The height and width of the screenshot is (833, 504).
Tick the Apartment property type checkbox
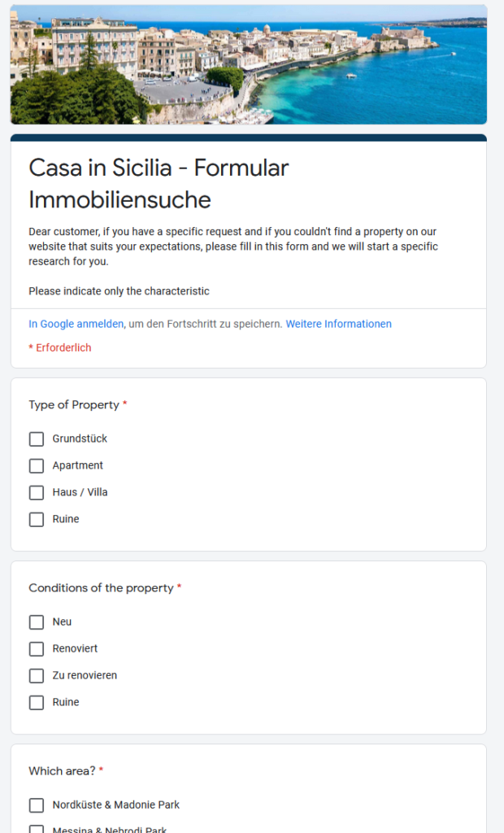pos(36,466)
